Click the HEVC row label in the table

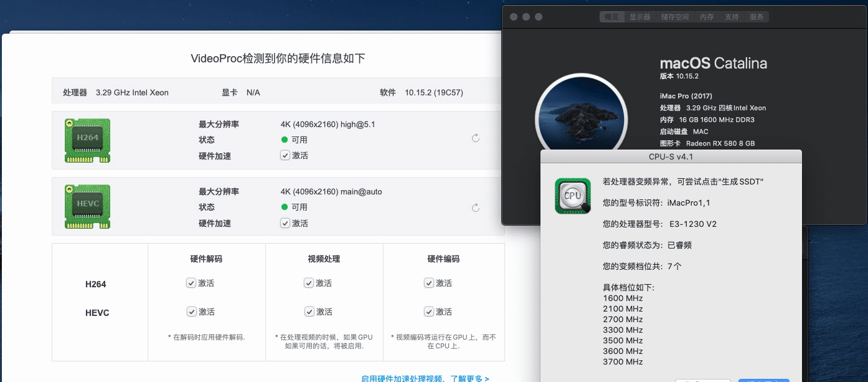click(97, 313)
